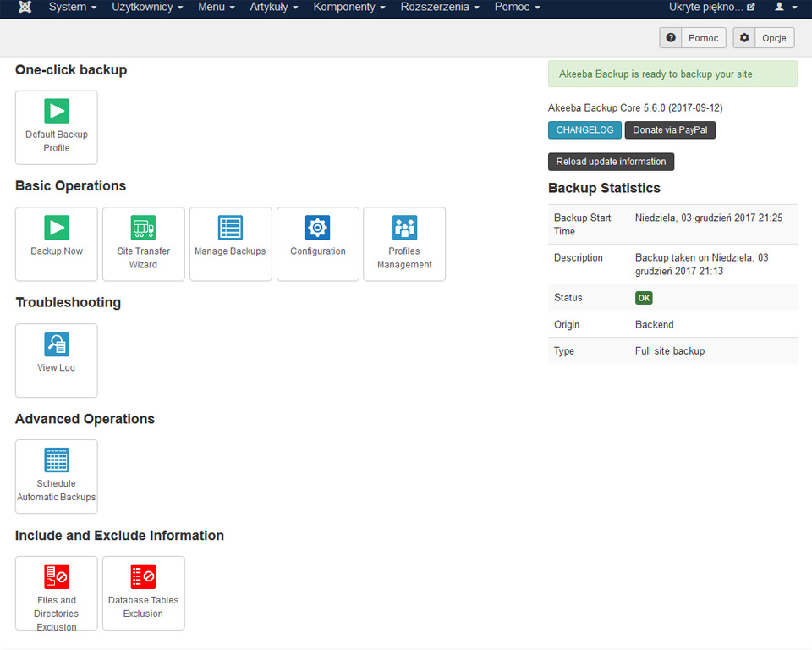Expand the Komponenty dropdown menu

tap(349, 8)
